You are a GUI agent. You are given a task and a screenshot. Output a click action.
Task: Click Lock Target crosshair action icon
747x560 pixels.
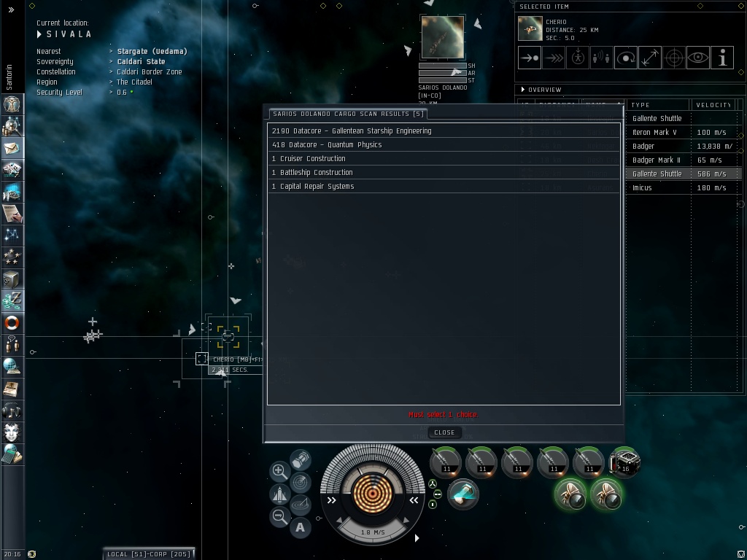[x=674, y=58]
